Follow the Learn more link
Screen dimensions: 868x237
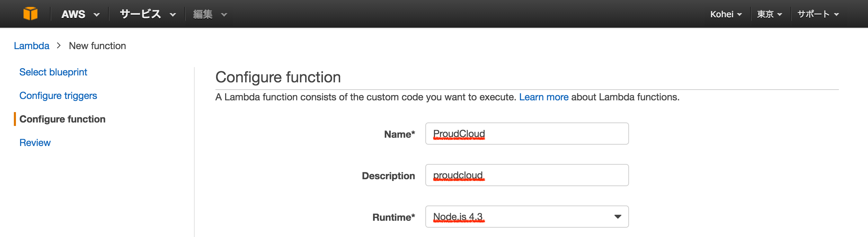pyautogui.click(x=543, y=97)
